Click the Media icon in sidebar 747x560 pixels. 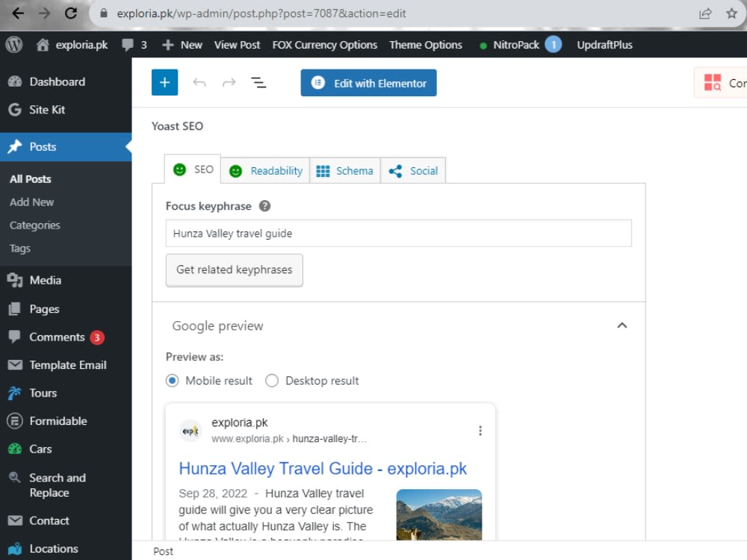tap(15, 280)
